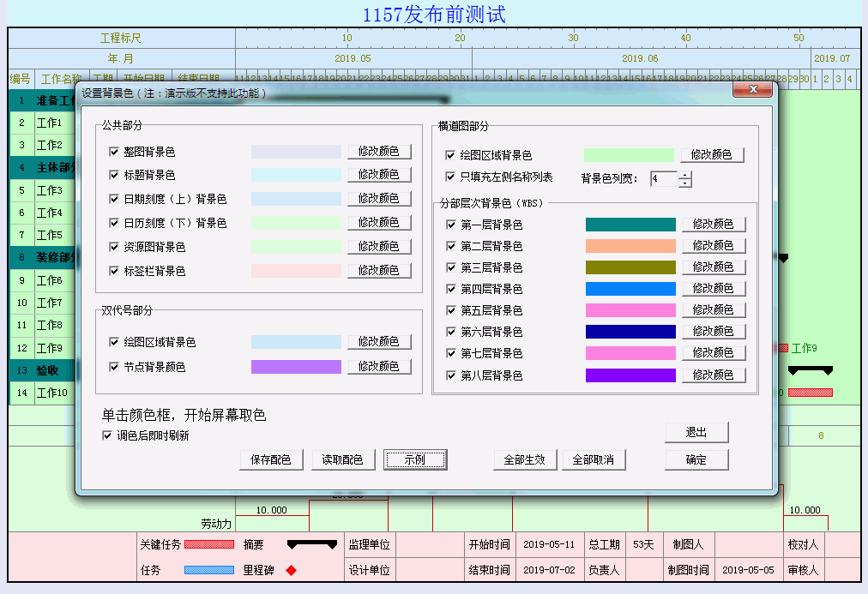The width and height of the screenshot is (868, 594).
Task: Toggle the 资源图背景色 checkbox
Action: 114,247
